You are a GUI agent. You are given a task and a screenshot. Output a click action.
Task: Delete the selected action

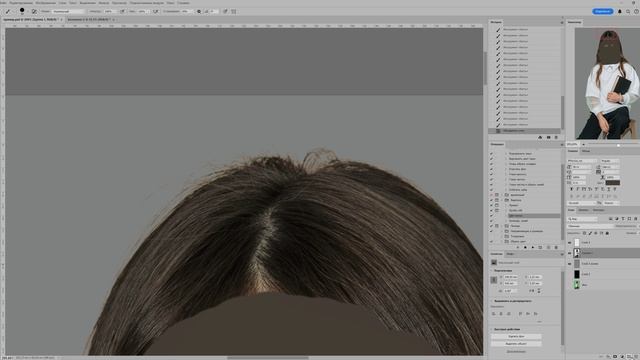coord(556,247)
